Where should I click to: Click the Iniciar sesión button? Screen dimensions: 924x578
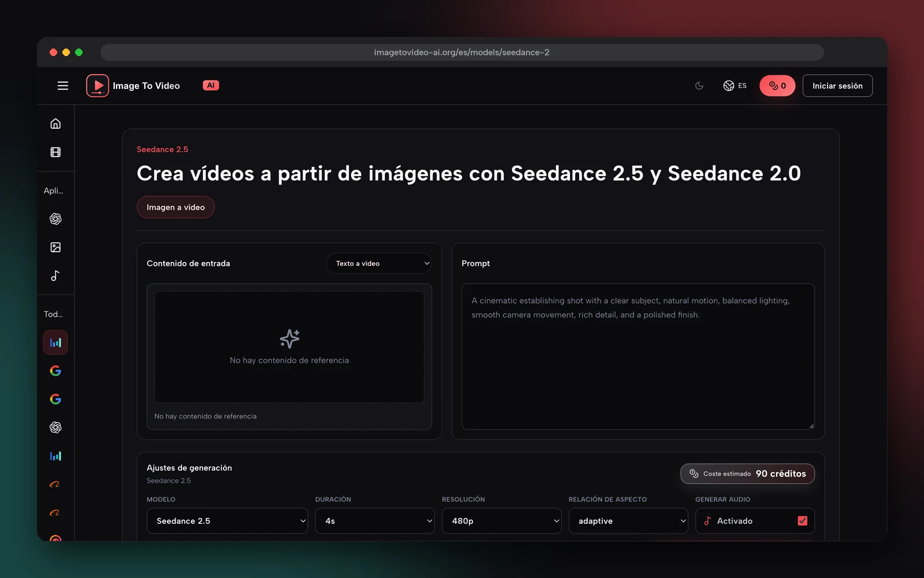[x=837, y=86]
